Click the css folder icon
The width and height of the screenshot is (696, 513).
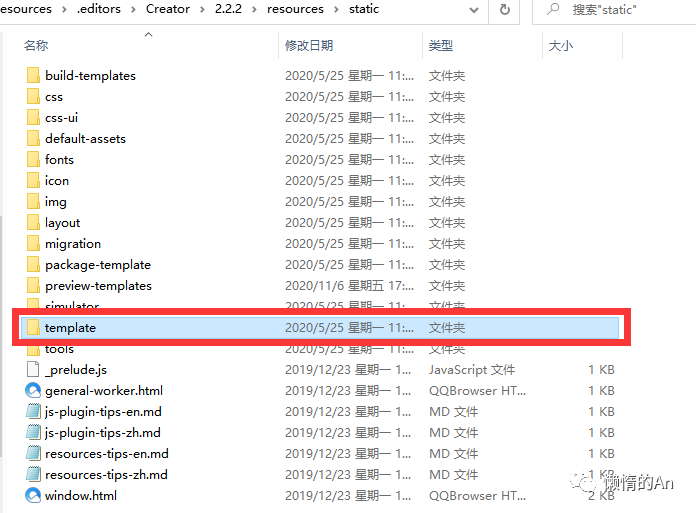pos(33,96)
